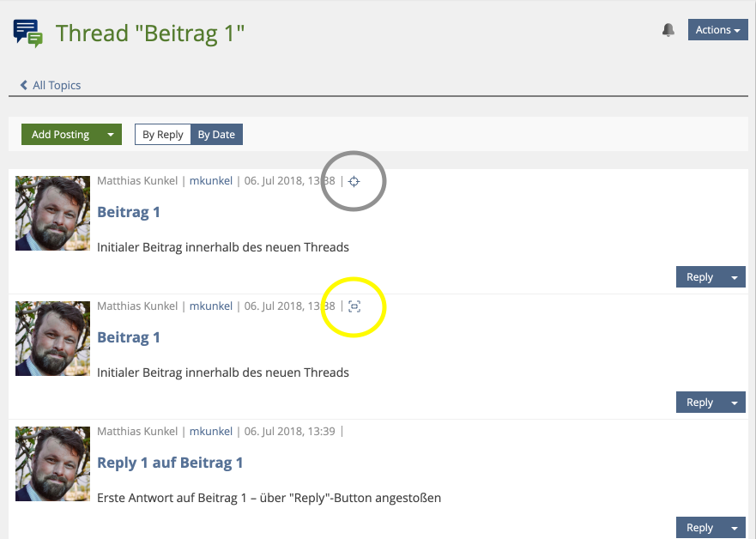Open first posting's Reply dropdown arrow
Image resolution: width=756 pixels, height=539 pixels.
(734, 277)
